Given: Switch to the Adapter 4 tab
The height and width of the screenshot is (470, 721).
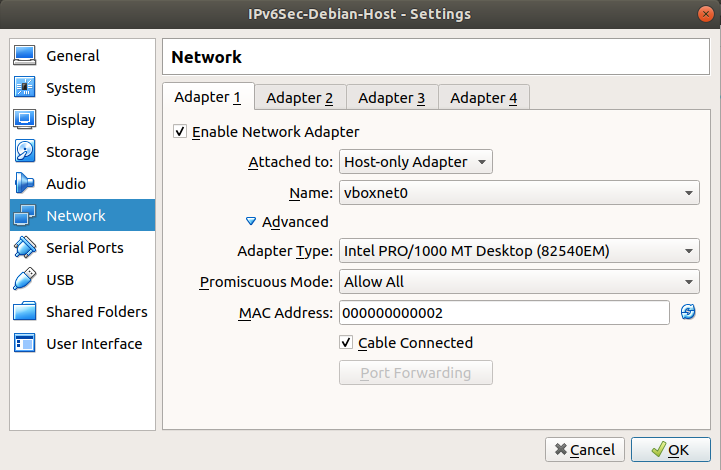Looking at the screenshot, I should click(x=483, y=98).
